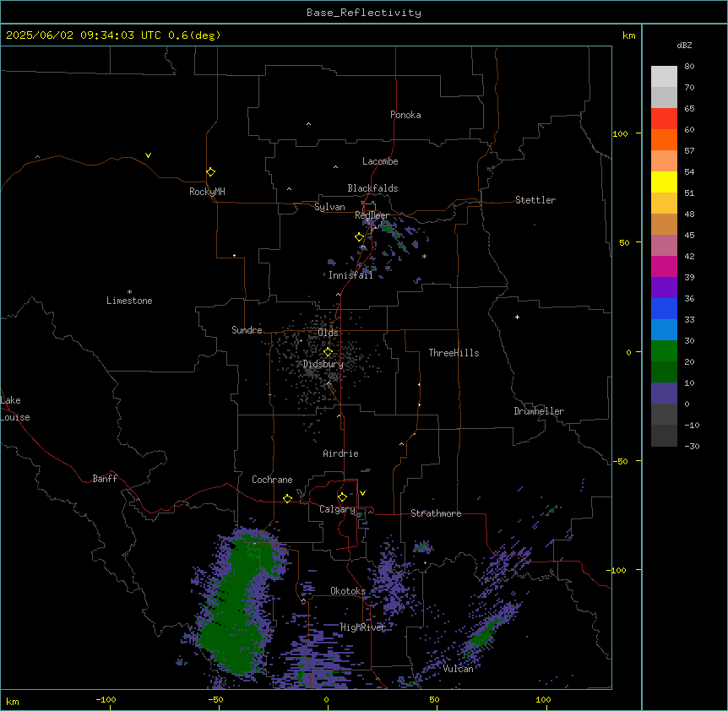
Task: Click the Base_Reflectivity title
Action: (x=364, y=13)
